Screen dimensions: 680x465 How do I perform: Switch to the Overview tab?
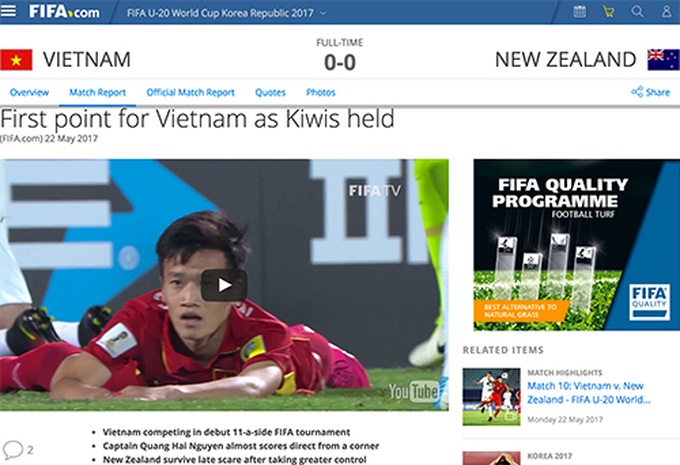pyautogui.click(x=29, y=92)
